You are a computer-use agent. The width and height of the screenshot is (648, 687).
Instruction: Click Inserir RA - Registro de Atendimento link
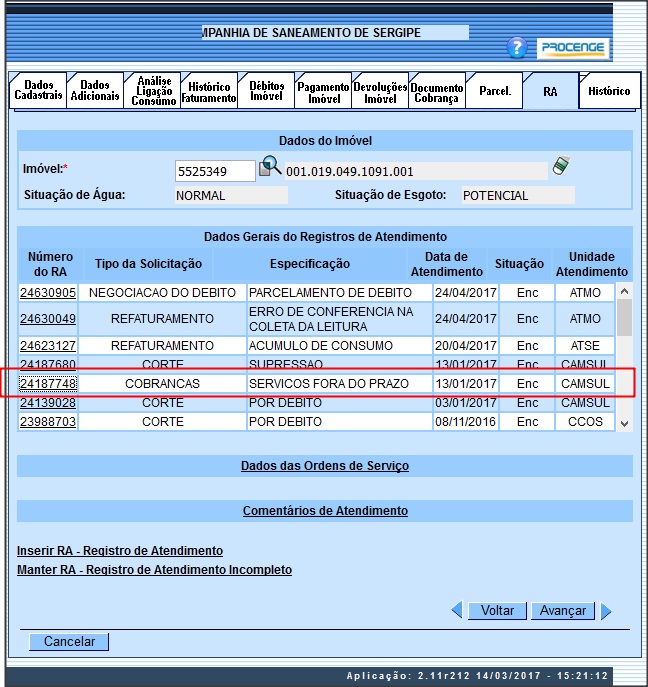120,551
